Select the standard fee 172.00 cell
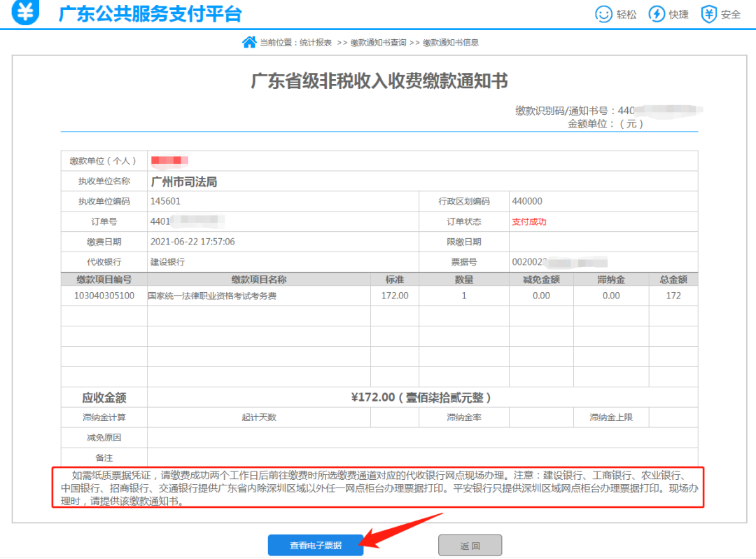Image resolution: width=756 pixels, height=559 pixels. 395,296
